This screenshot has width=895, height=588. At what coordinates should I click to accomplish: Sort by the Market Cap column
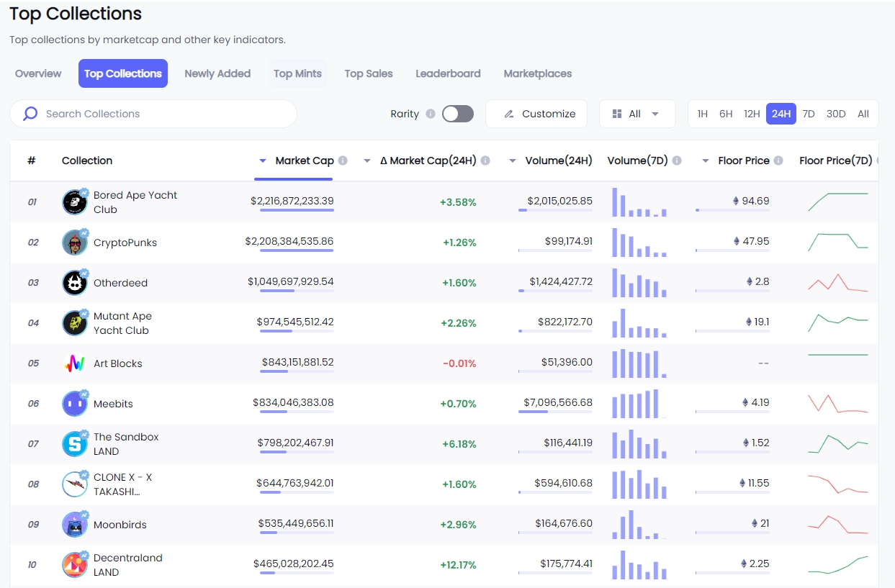coord(304,160)
